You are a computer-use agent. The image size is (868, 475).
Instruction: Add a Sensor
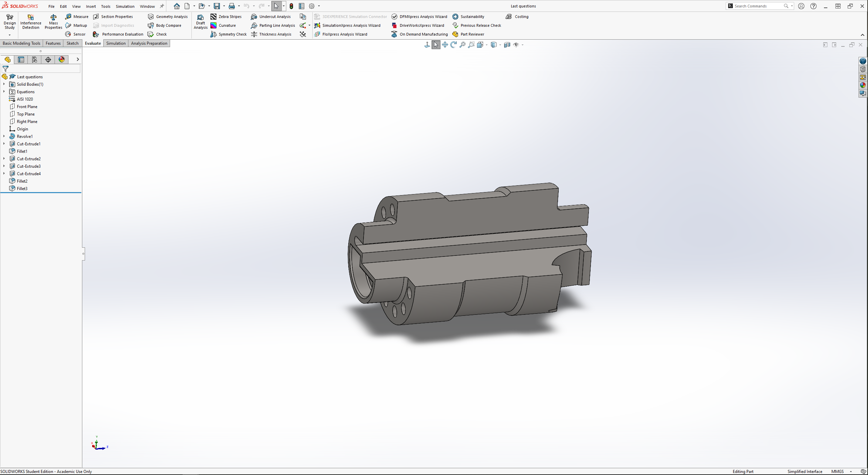pos(76,34)
